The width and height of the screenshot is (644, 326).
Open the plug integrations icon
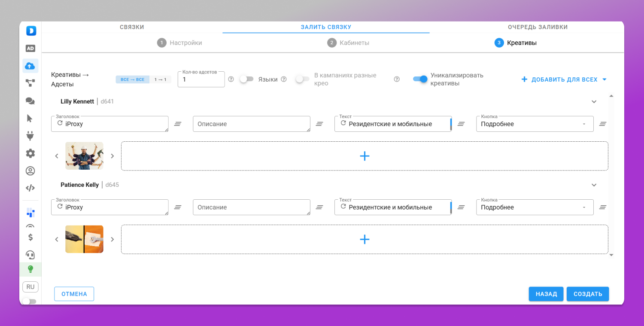[30, 136]
